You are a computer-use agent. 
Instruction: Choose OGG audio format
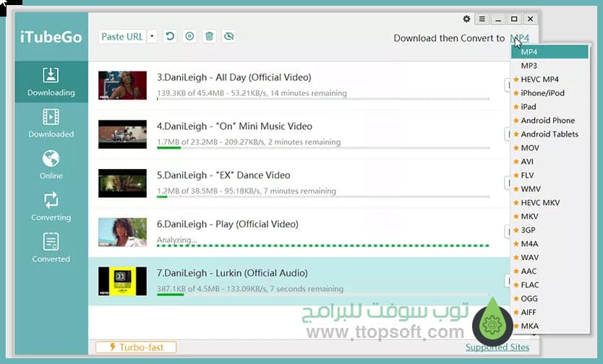550,299
